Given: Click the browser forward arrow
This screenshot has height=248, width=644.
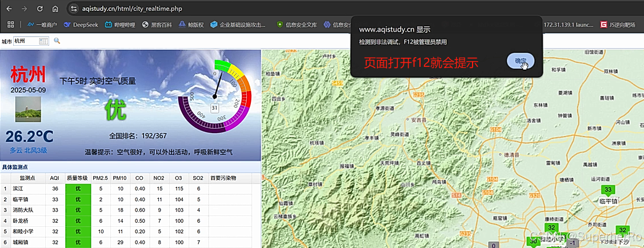Looking at the screenshot, I should coord(24,9).
